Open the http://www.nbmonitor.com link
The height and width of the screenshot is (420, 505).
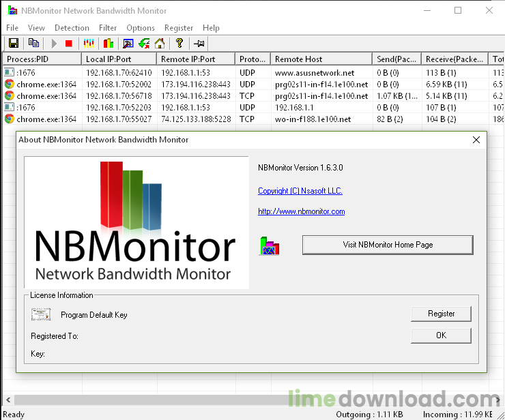302,211
